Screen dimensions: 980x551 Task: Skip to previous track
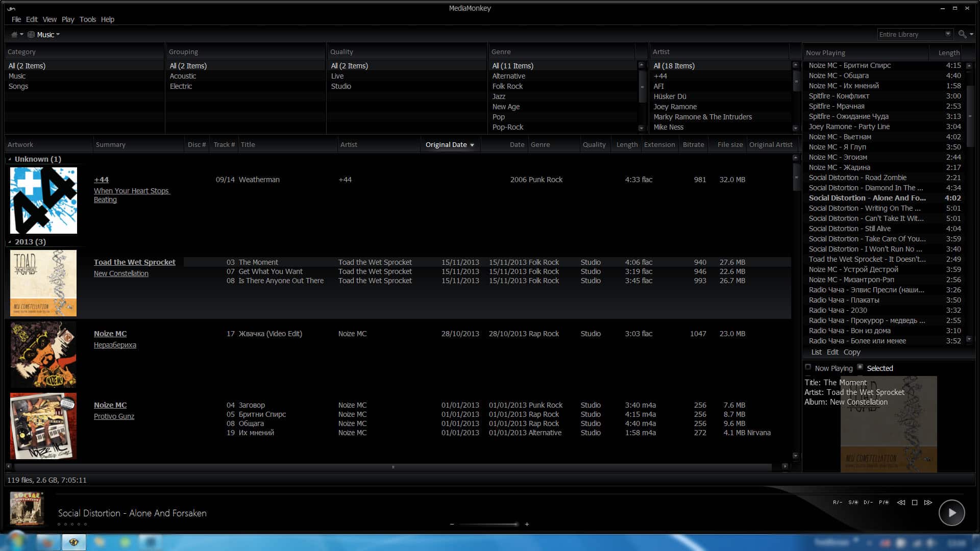(901, 503)
